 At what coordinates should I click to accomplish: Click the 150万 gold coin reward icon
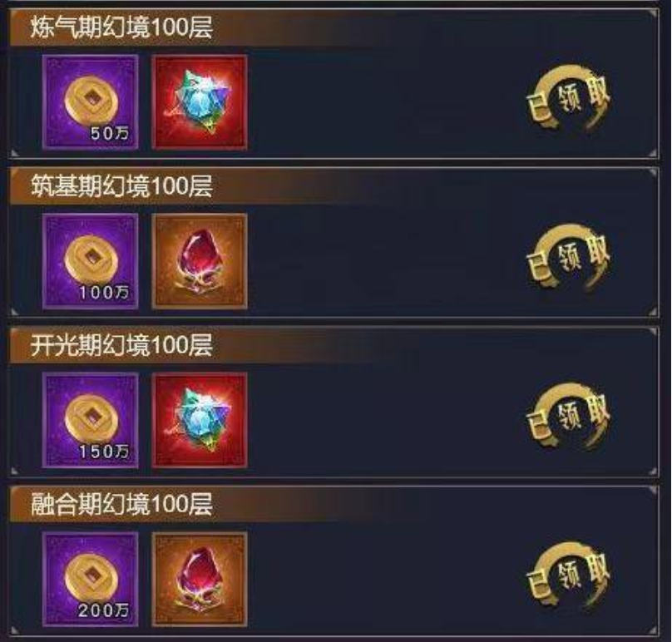pyautogui.click(x=91, y=420)
